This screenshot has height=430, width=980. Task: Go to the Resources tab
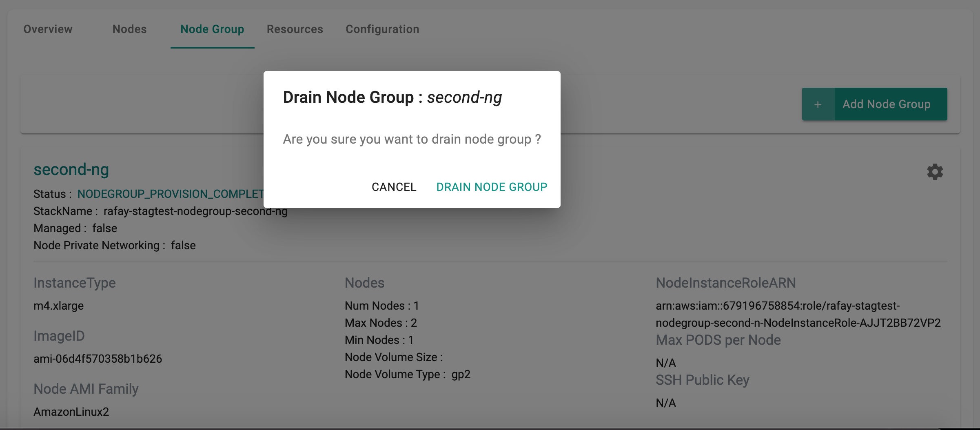pyautogui.click(x=295, y=29)
